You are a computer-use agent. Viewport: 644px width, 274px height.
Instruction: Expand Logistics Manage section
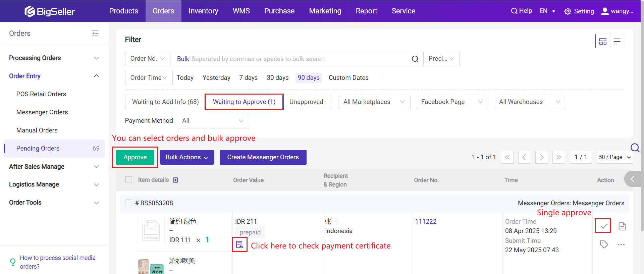pos(54,184)
